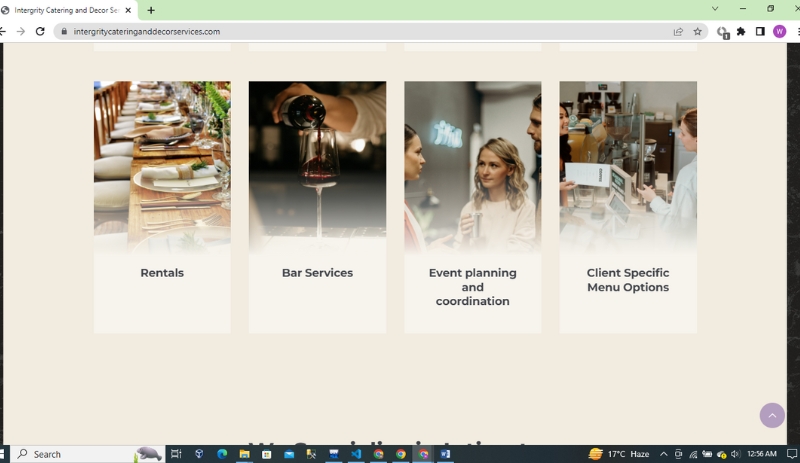Open Visual Studio Code from taskbar
This screenshot has width=800, height=463.
point(356,454)
